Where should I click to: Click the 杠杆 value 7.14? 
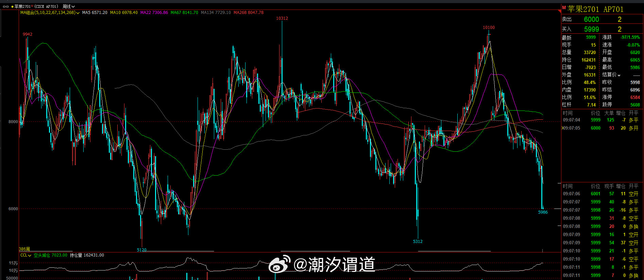591,105
